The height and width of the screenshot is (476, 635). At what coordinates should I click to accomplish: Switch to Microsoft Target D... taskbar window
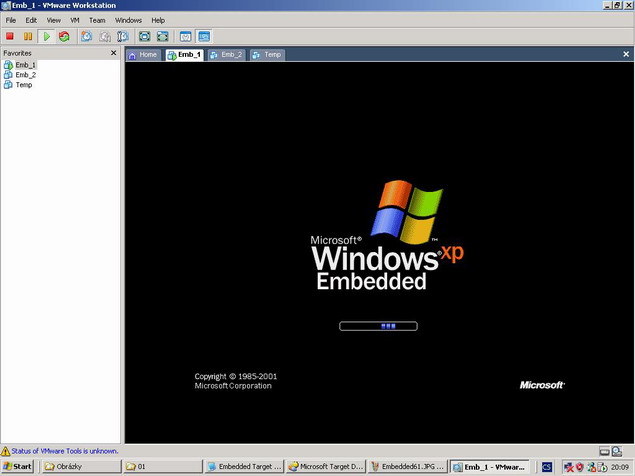[326, 467]
